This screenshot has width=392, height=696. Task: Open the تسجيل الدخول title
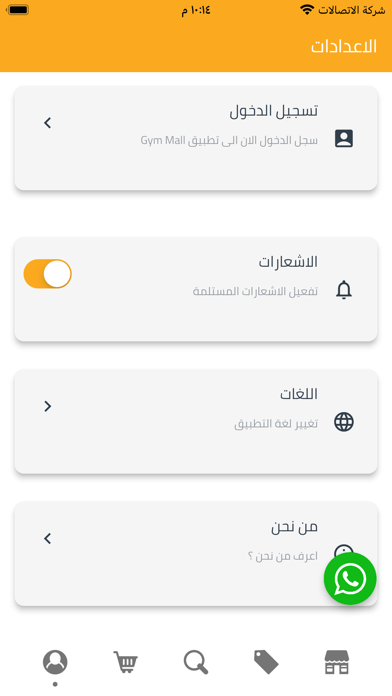click(x=273, y=111)
